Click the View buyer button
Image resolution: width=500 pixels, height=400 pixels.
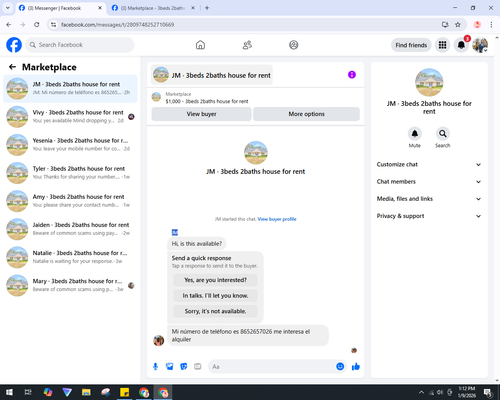coord(201,114)
